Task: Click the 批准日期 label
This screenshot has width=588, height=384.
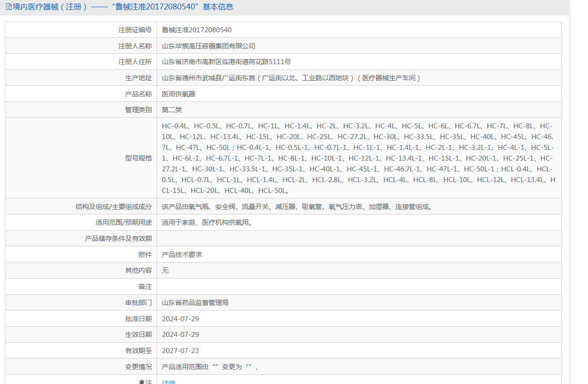Action: [138, 319]
